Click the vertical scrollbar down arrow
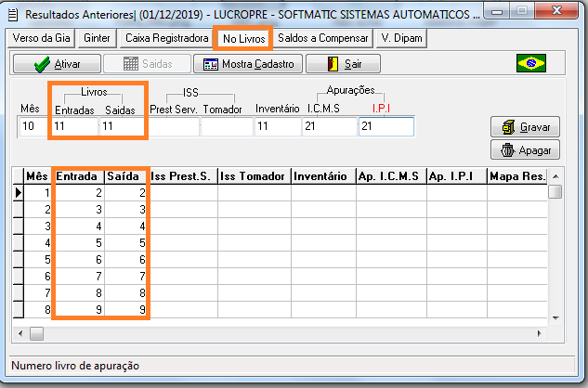Image resolution: width=588 pixels, height=388 pixels. 555,317
